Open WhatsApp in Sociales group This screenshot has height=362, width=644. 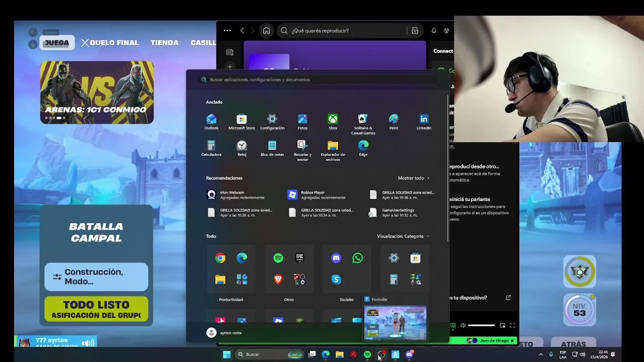[x=358, y=258]
